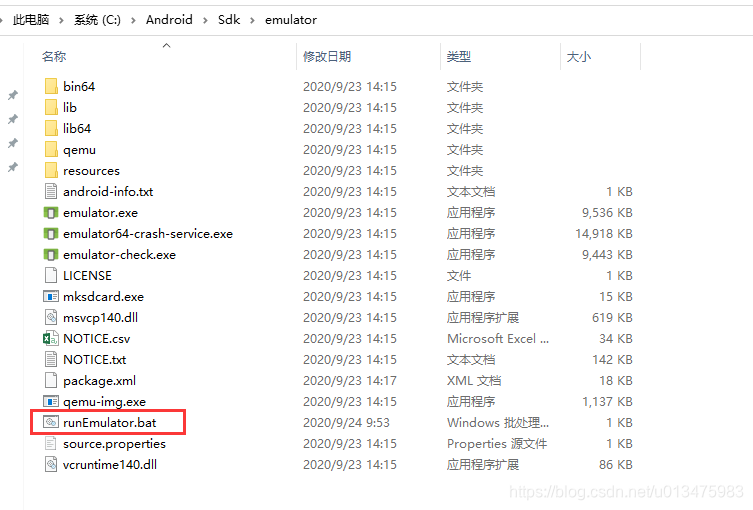The image size is (753, 510).
Task: Select the file name package.xml
Action: [x=99, y=381]
